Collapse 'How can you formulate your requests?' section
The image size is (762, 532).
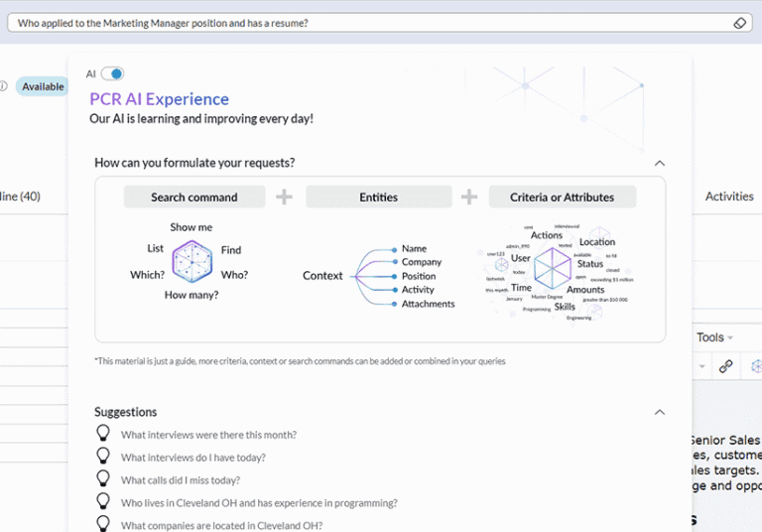(x=660, y=163)
